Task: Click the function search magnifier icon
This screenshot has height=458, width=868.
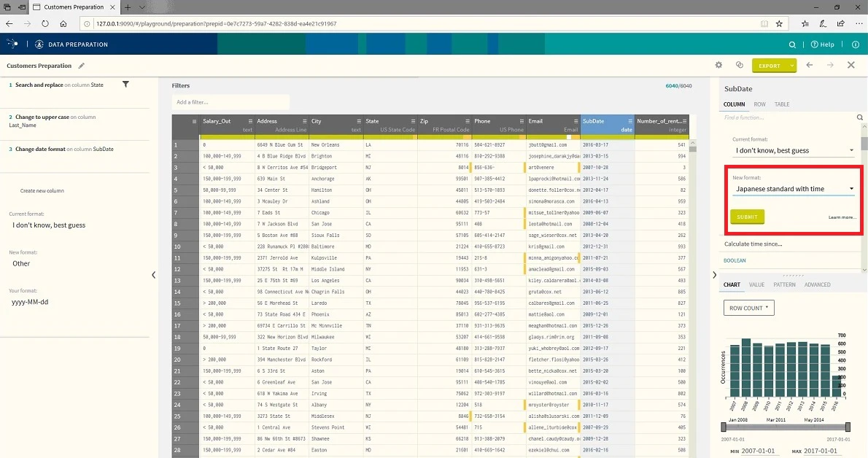Action: click(860, 117)
